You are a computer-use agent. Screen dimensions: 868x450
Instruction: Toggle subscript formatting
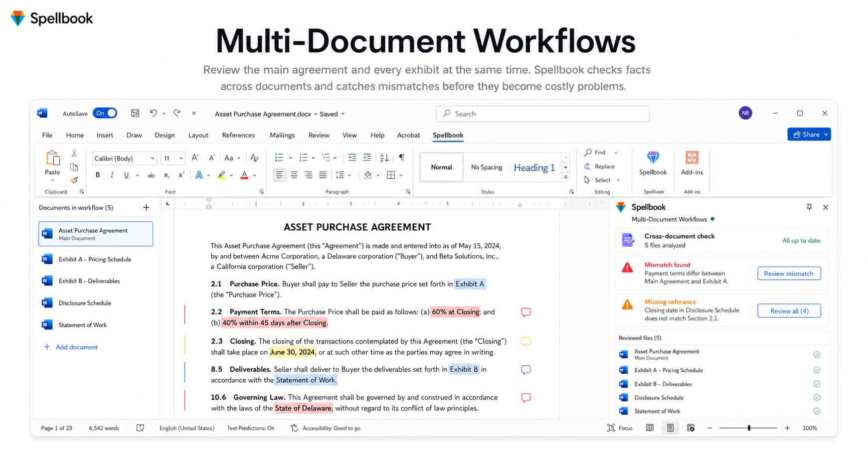167,175
